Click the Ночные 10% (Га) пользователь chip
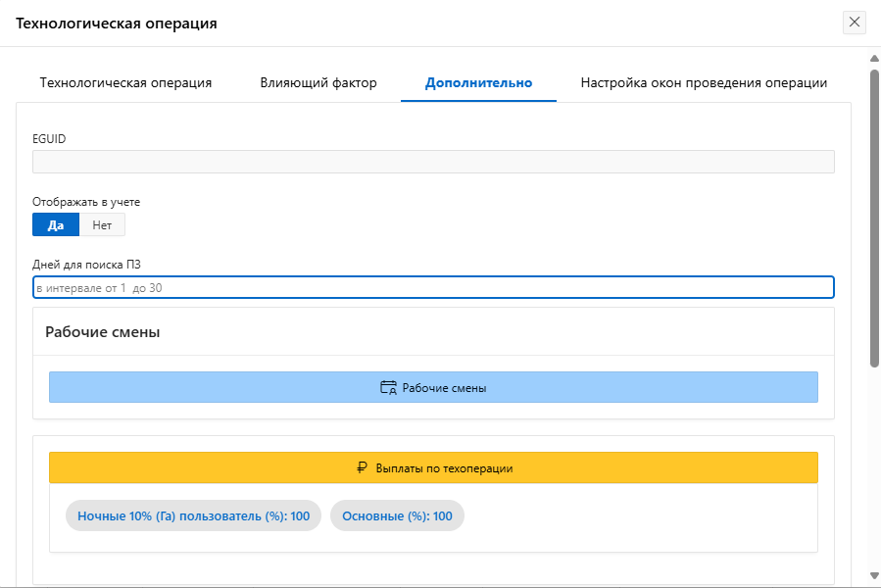881x588 pixels. point(193,516)
